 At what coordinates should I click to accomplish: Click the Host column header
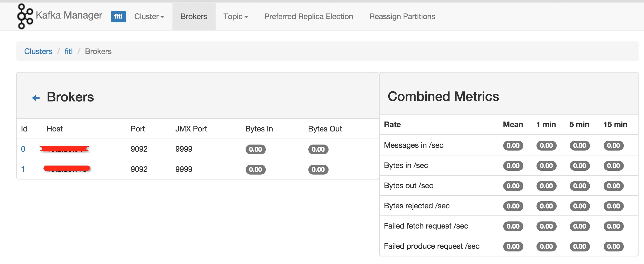[x=55, y=129]
